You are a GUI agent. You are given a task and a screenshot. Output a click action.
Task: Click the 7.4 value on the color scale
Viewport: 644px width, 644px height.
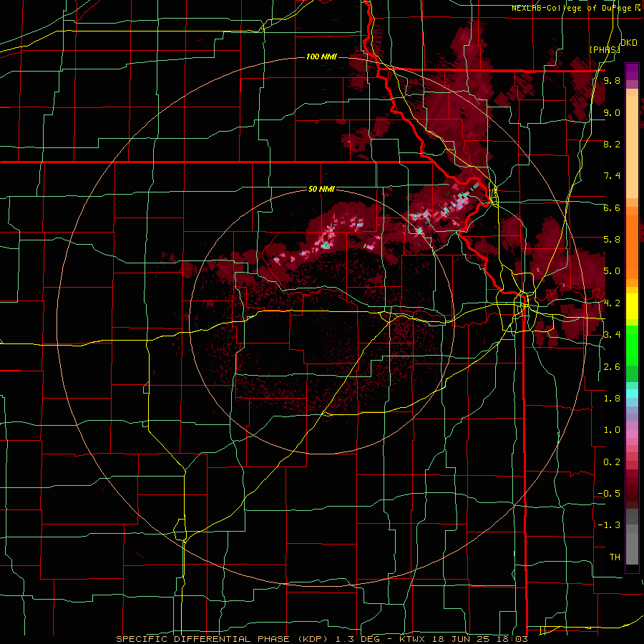click(x=612, y=176)
